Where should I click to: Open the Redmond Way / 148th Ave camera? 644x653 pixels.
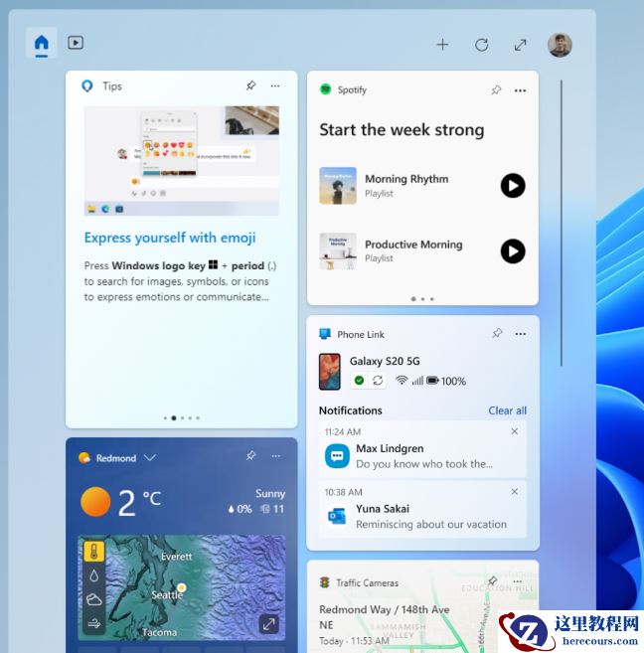click(385, 617)
